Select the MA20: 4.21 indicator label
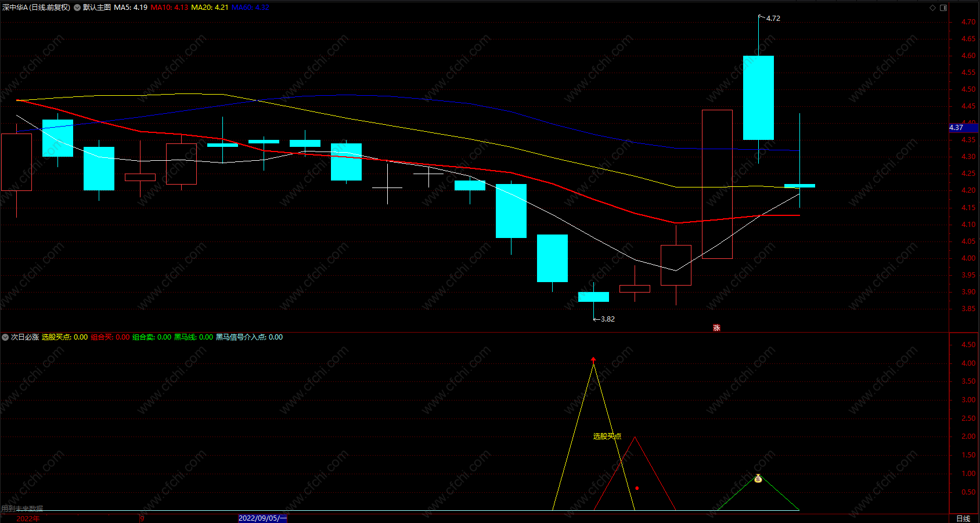 pos(210,8)
